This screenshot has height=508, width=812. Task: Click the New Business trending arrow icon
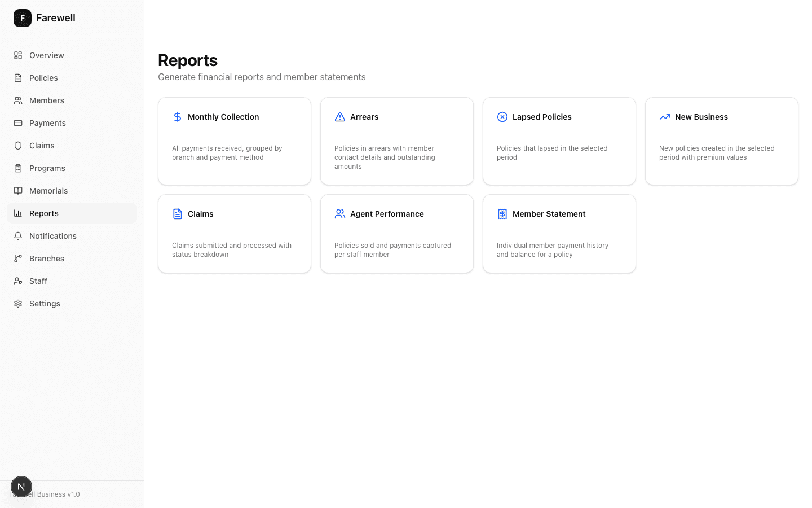click(664, 116)
